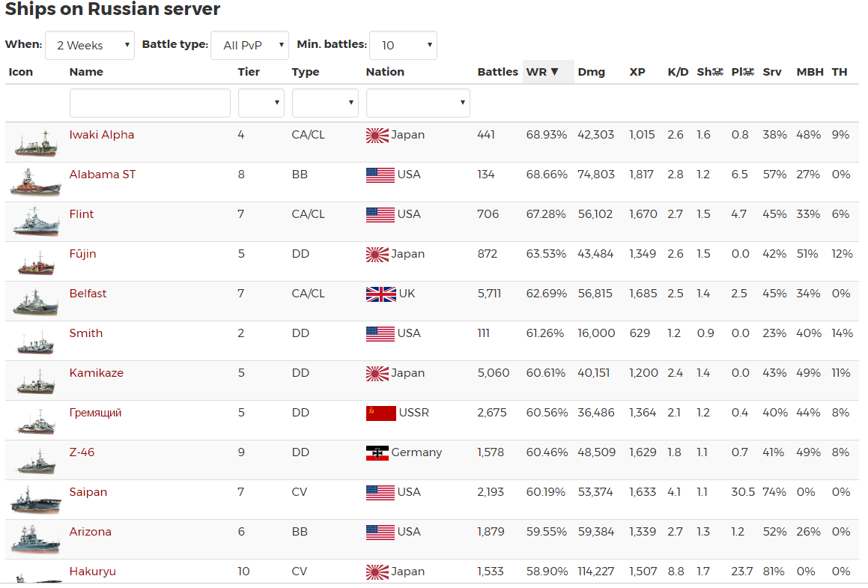Viewport: 868px width, 588px height.
Task: Expand the Type filter dropdown
Action: tap(324, 103)
